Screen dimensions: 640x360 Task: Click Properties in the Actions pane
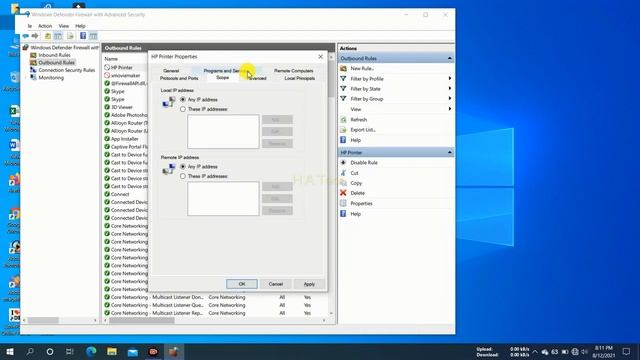(361, 203)
